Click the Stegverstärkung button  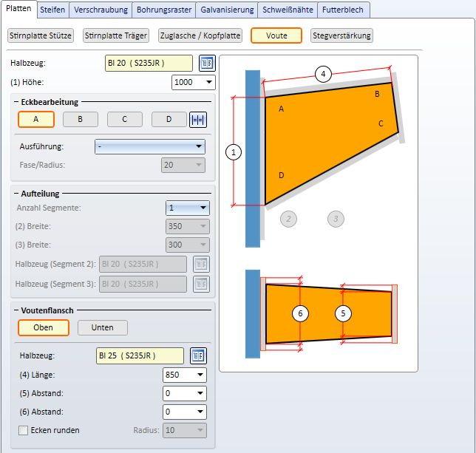pyautogui.click(x=341, y=35)
